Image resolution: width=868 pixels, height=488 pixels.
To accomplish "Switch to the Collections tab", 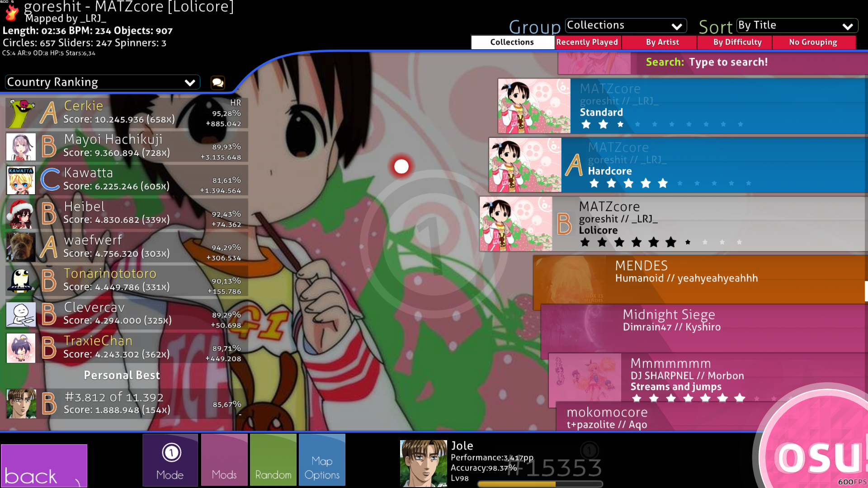I will point(513,42).
